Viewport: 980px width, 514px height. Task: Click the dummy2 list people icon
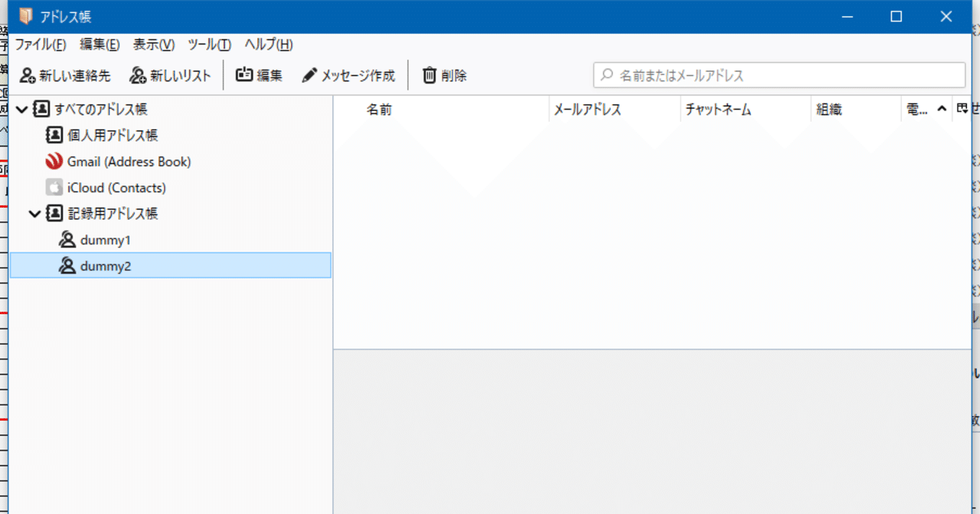(67, 266)
